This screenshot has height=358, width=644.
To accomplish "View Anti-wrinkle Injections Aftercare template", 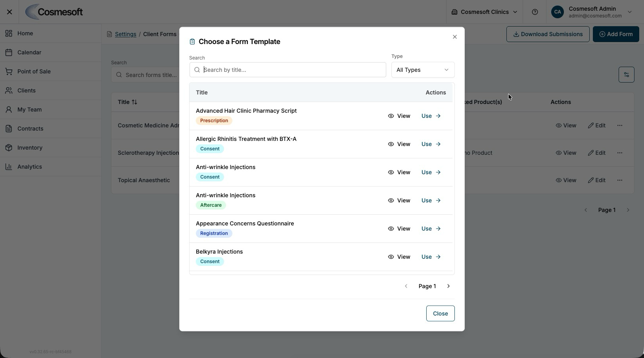I will 399,200.
